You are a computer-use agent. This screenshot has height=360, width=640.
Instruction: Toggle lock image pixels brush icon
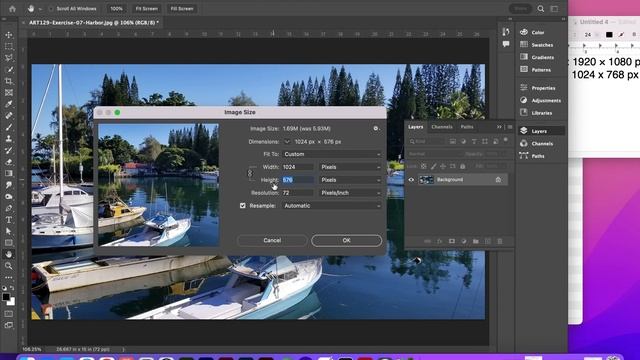pos(433,167)
